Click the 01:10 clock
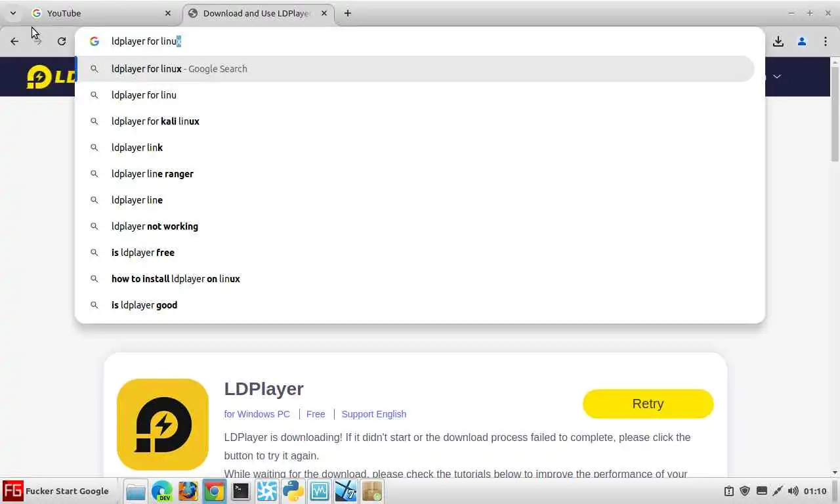840x504 pixels. tap(815, 491)
